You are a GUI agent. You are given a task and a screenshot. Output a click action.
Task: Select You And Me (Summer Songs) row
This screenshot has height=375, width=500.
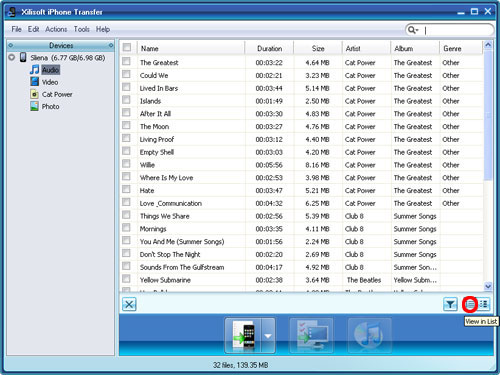tap(302, 242)
